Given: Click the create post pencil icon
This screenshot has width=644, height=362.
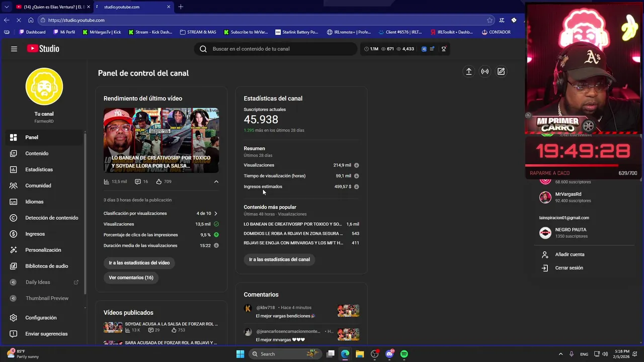Looking at the screenshot, I should (x=501, y=71).
